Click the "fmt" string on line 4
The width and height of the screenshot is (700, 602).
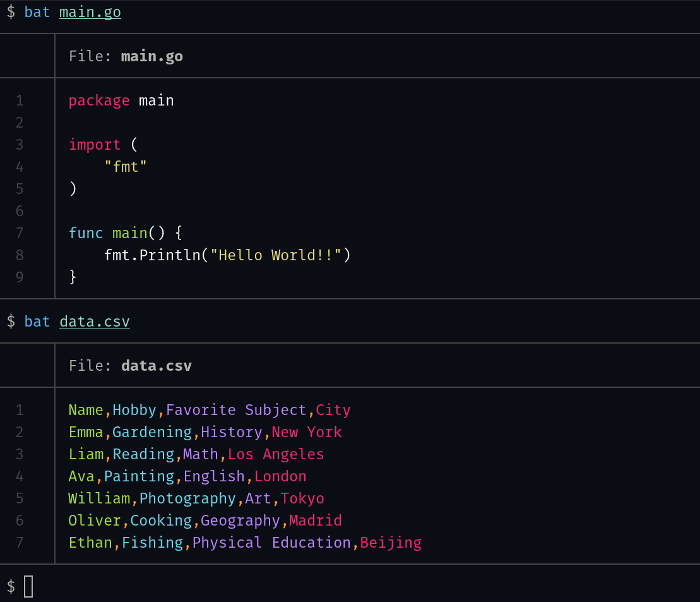[126, 167]
